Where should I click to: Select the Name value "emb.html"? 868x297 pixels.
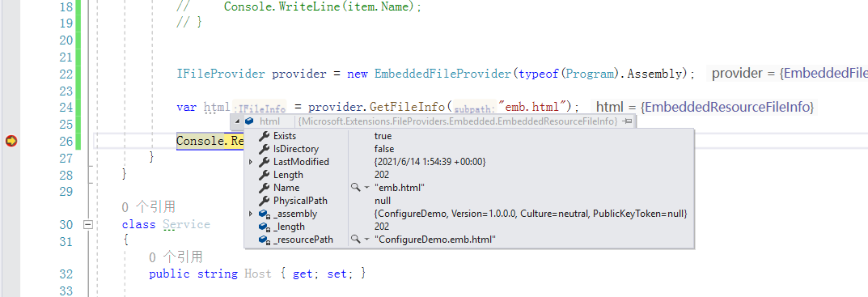pos(400,188)
